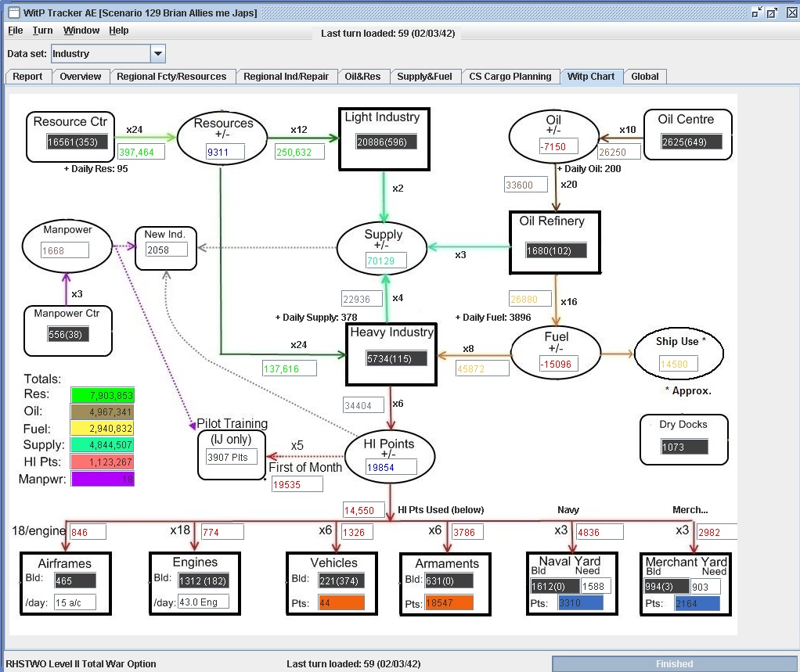Click refinery fuel output value 26880
The height and width of the screenshot is (672, 800).
[x=530, y=299]
